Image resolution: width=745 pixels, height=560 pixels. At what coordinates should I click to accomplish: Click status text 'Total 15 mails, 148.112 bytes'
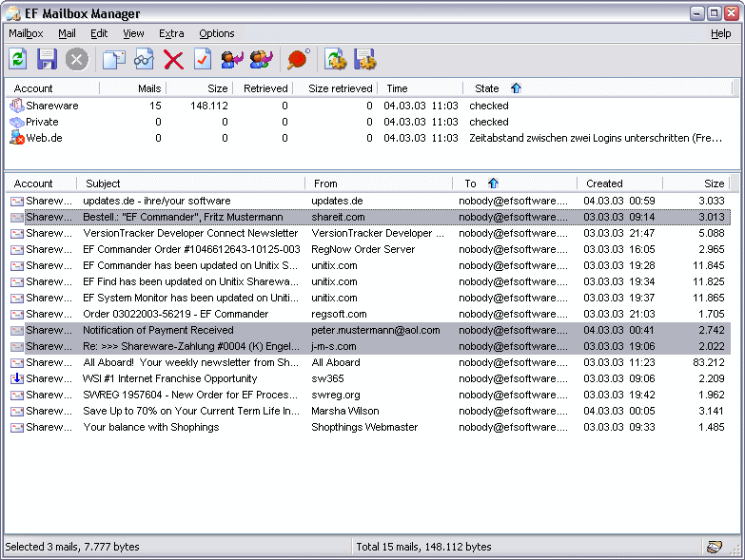click(423, 547)
